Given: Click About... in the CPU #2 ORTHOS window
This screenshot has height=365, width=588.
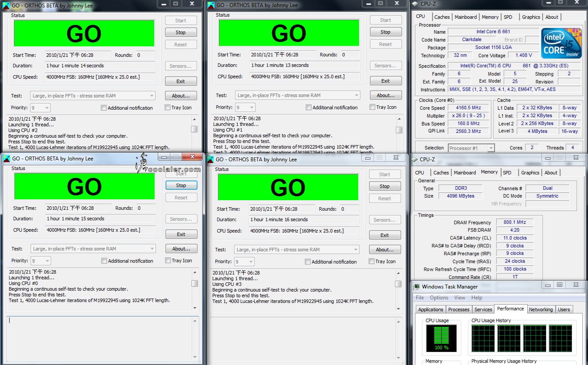Looking at the screenshot, I should point(180,96).
